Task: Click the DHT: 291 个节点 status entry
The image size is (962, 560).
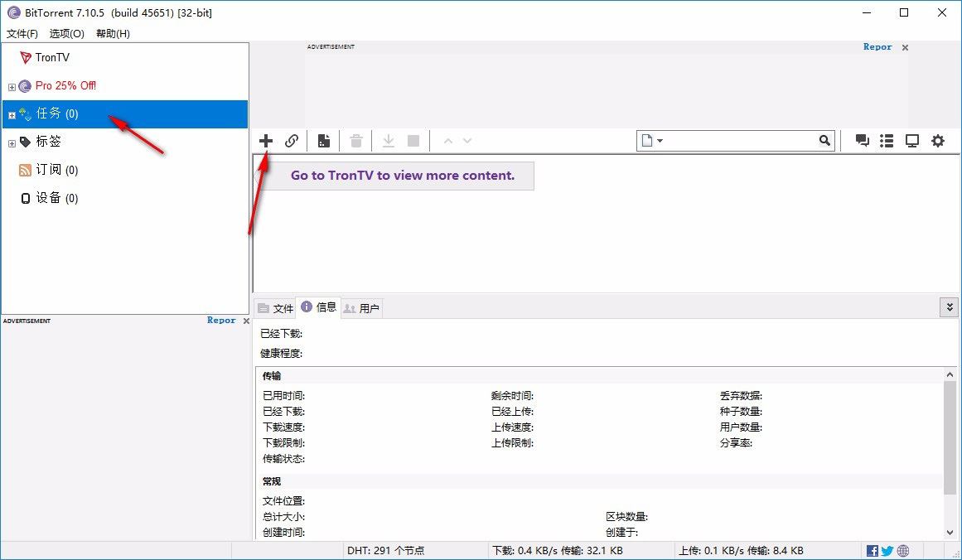Action: point(386,551)
